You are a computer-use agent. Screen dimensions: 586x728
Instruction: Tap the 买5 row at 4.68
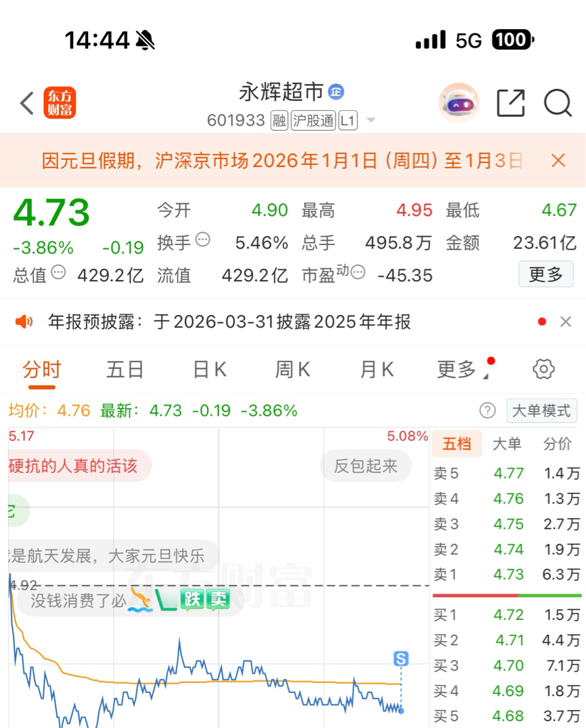click(506, 716)
